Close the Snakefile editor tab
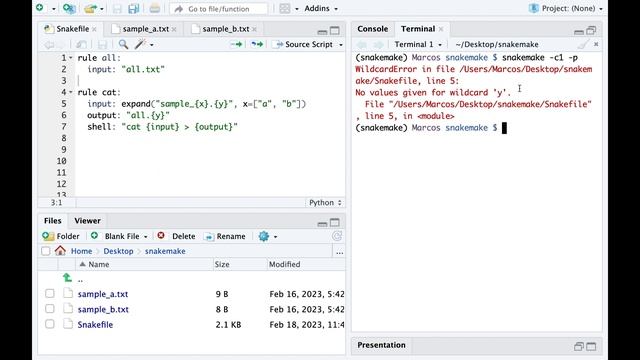 click(94, 29)
